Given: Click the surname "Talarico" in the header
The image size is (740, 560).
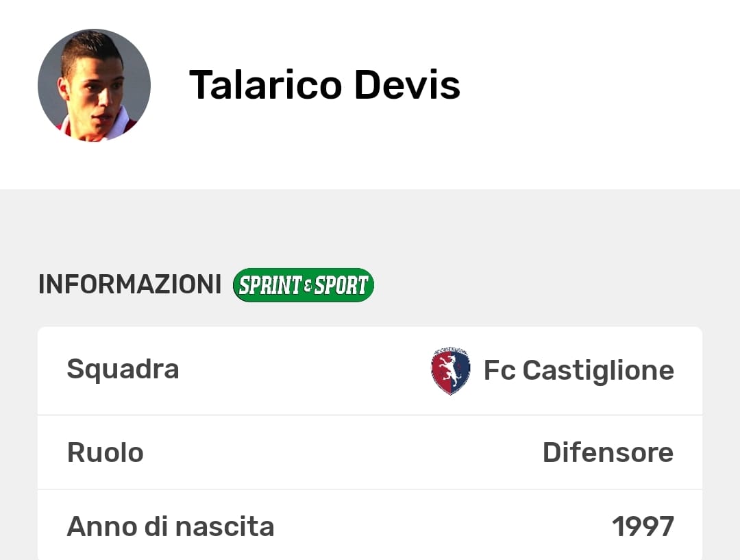Looking at the screenshot, I should pos(265,85).
